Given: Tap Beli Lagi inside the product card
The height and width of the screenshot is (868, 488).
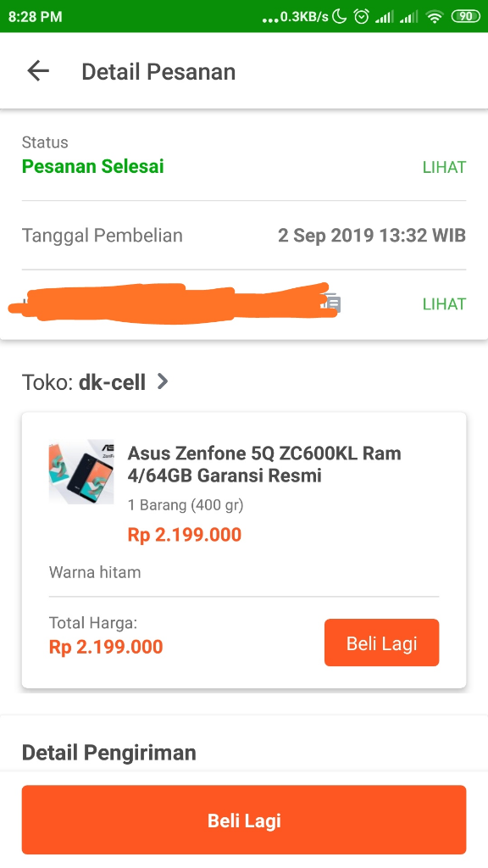Looking at the screenshot, I should point(381,643).
